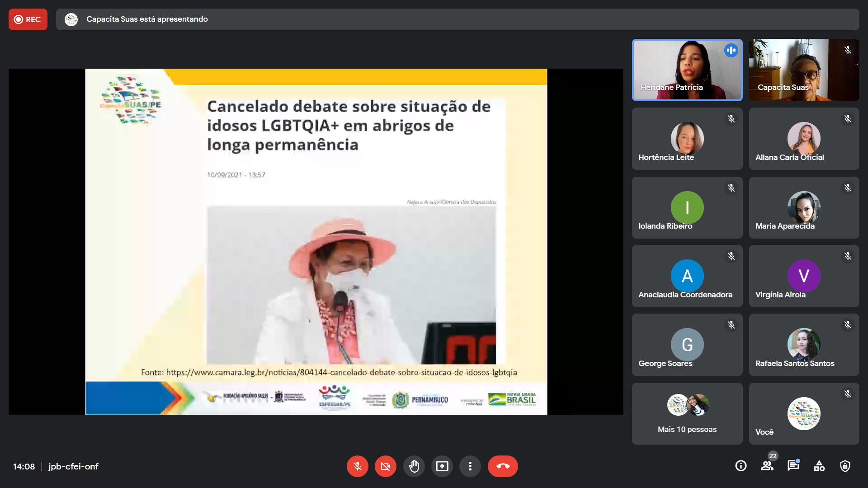Viewport: 868px width, 488px height.
Task: Open the three-dot more options menu
Action: pos(470,466)
